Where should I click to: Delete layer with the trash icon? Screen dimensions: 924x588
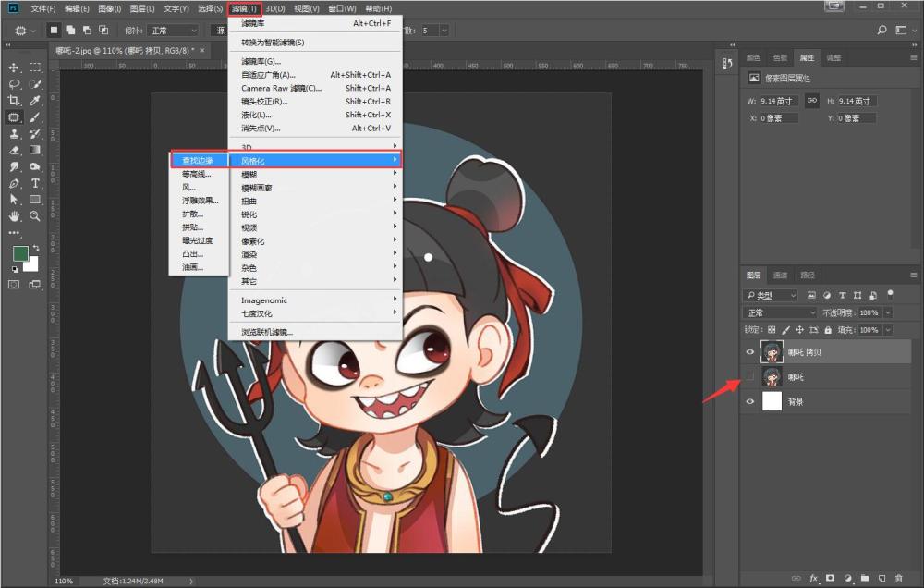[x=899, y=579]
